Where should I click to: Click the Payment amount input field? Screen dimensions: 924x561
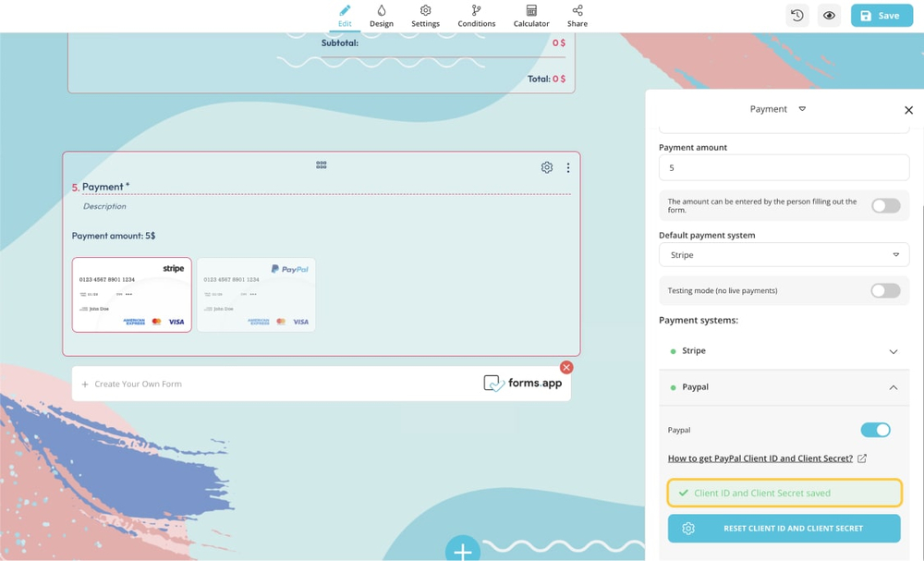[x=784, y=167]
